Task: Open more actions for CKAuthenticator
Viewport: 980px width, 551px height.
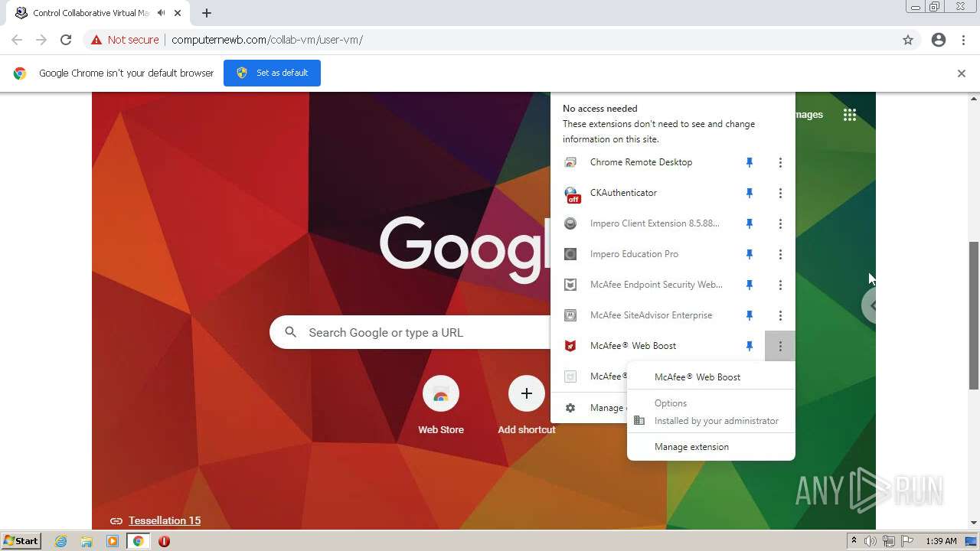Action: pos(780,193)
